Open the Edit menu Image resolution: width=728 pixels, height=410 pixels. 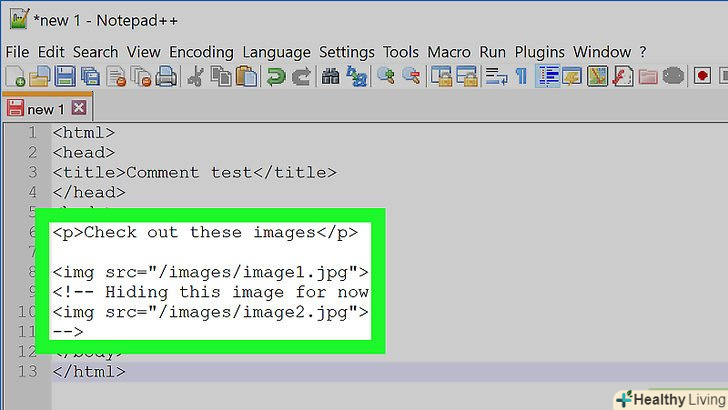51,52
